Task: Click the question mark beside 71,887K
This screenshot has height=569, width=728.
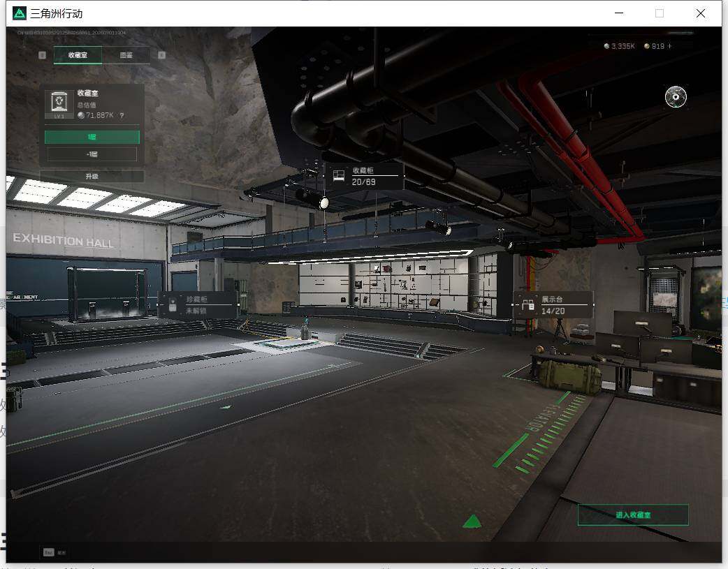Action: (x=122, y=116)
